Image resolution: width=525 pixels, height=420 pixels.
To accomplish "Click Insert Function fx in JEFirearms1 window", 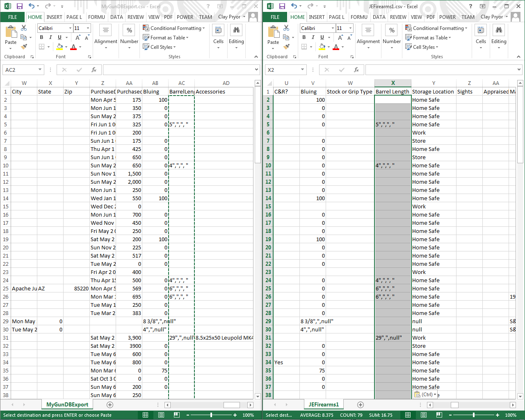I will pos(356,70).
